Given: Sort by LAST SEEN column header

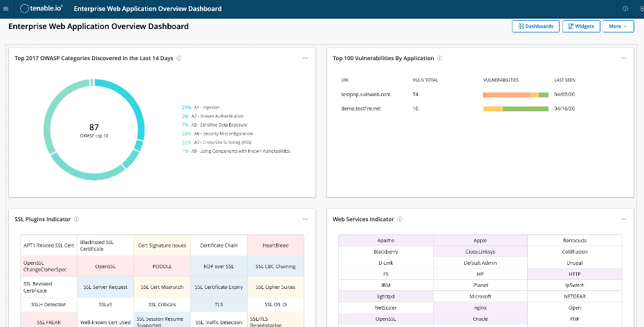Looking at the screenshot, I should tap(564, 80).
